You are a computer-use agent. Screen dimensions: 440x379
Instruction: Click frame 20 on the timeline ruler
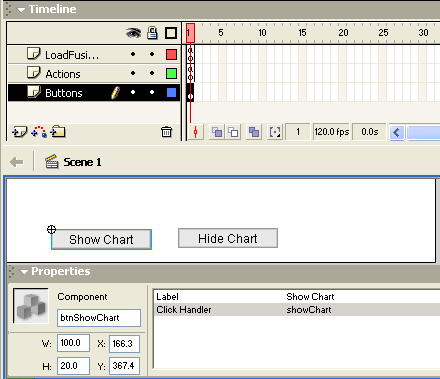point(343,33)
